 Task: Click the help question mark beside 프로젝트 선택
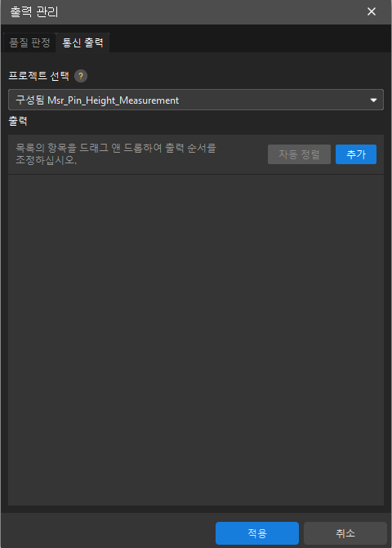coord(81,76)
